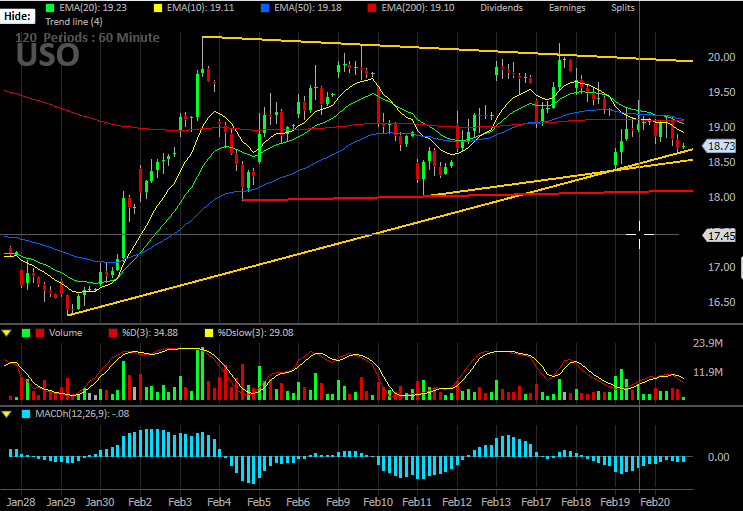The height and width of the screenshot is (511, 743).
Task: Click the Feb12 date label
Action: 457,502
